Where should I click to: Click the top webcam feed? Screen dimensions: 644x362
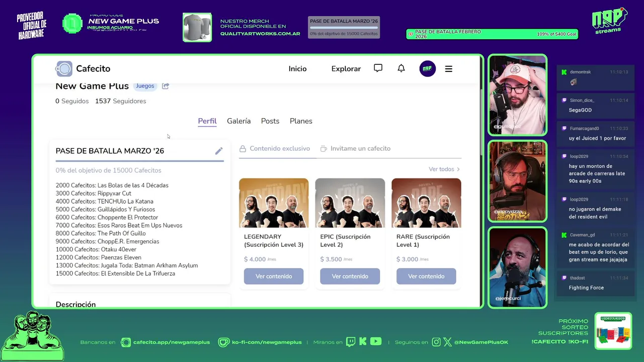(517, 95)
